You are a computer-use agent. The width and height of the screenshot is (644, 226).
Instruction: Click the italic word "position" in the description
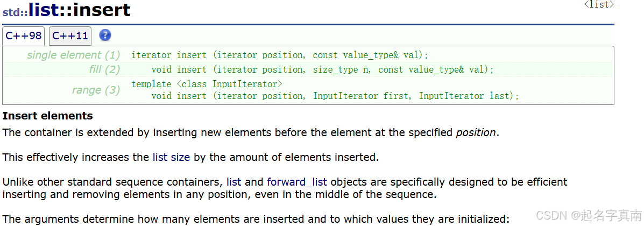coord(476,133)
